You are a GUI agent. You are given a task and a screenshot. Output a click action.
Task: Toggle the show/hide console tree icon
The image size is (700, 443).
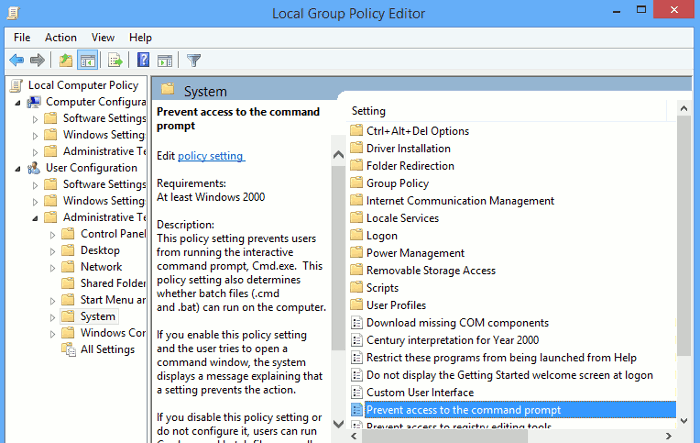[x=88, y=60]
